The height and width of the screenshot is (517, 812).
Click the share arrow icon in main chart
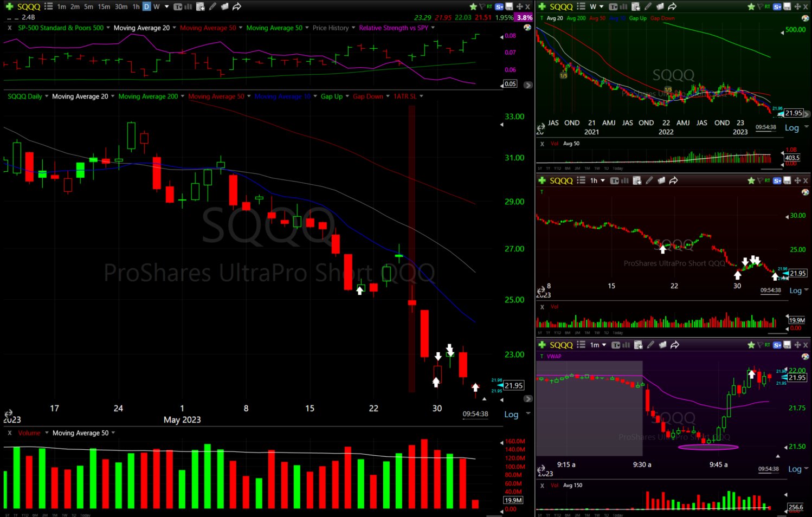237,7
